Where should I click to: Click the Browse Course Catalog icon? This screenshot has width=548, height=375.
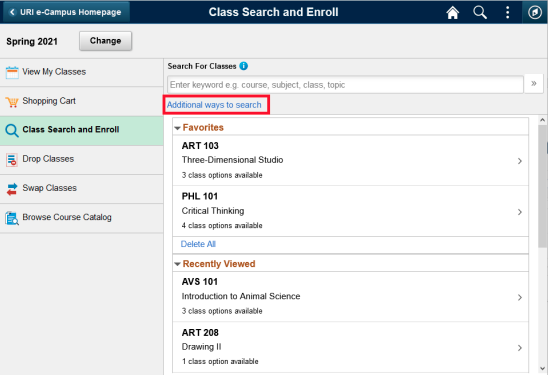tap(12, 218)
